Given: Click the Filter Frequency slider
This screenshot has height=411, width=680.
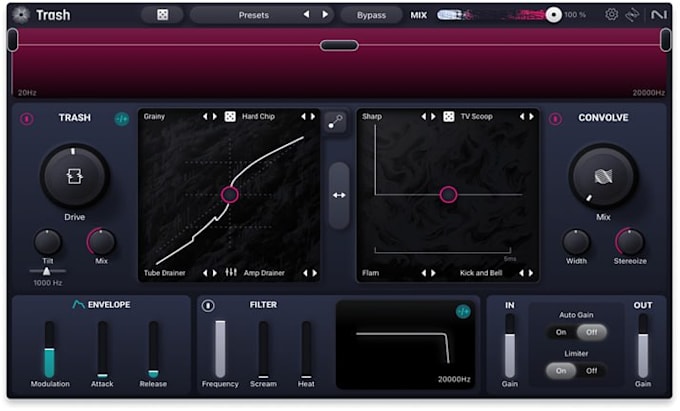Looking at the screenshot, I should tap(220, 349).
